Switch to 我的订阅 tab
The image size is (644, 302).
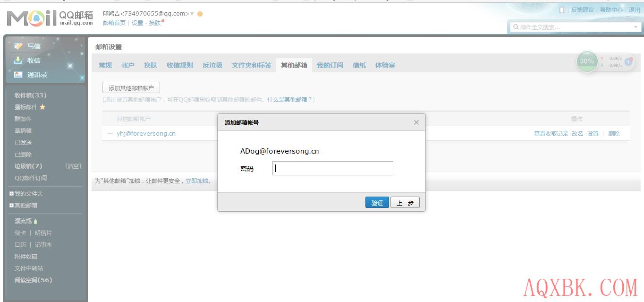pyautogui.click(x=330, y=65)
